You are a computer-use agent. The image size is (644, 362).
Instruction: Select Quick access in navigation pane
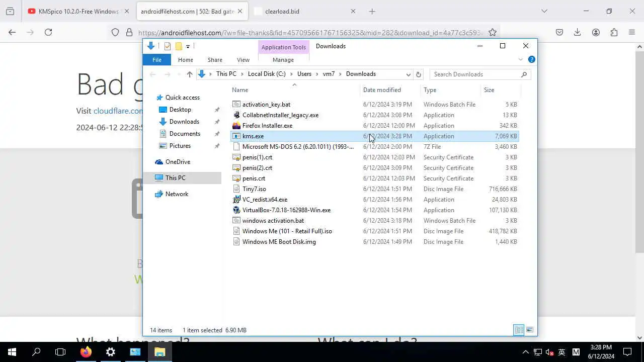tap(182, 98)
